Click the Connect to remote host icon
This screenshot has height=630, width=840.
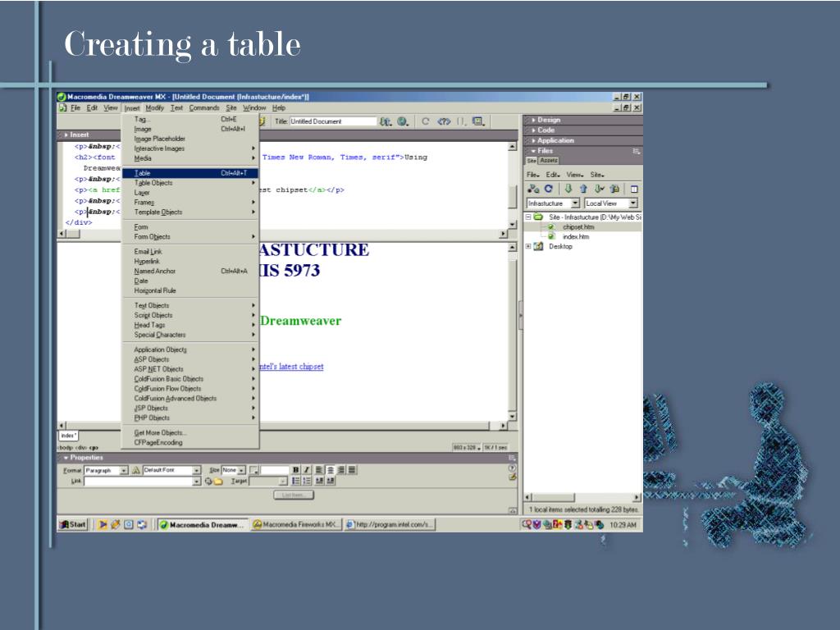pos(533,189)
